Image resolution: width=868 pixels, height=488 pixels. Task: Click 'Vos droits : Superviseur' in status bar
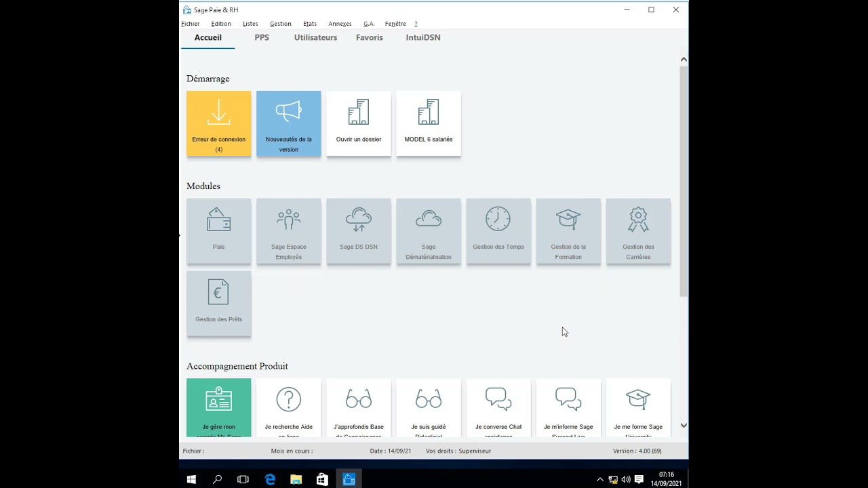click(458, 451)
